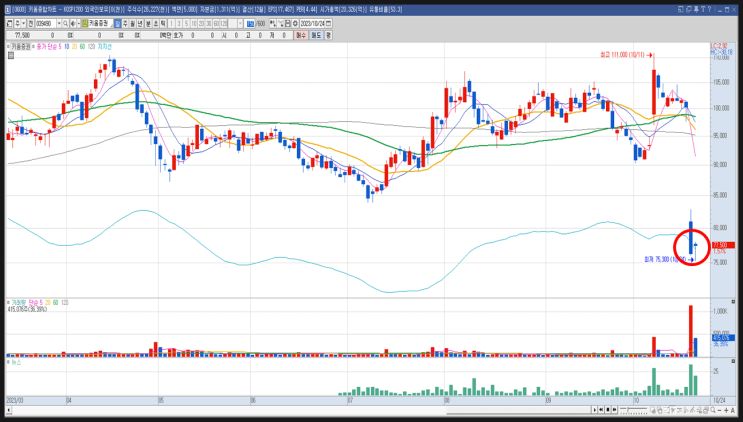Viewport: 743px width, 422px height.
Task: Click the stop button in playback controls
Action: point(608,410)
